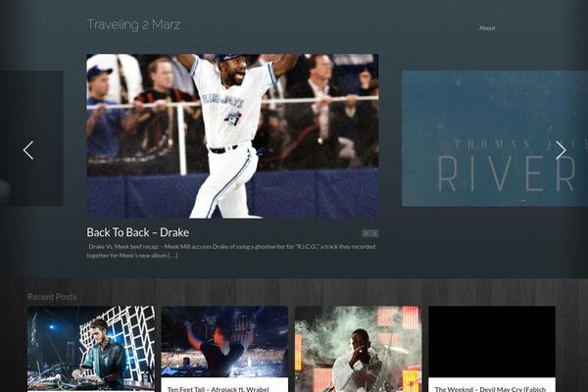Open the Blue Jays featured slide image
Image resolution: width=588 pixels, height=392 pixels.
(232, 136)
